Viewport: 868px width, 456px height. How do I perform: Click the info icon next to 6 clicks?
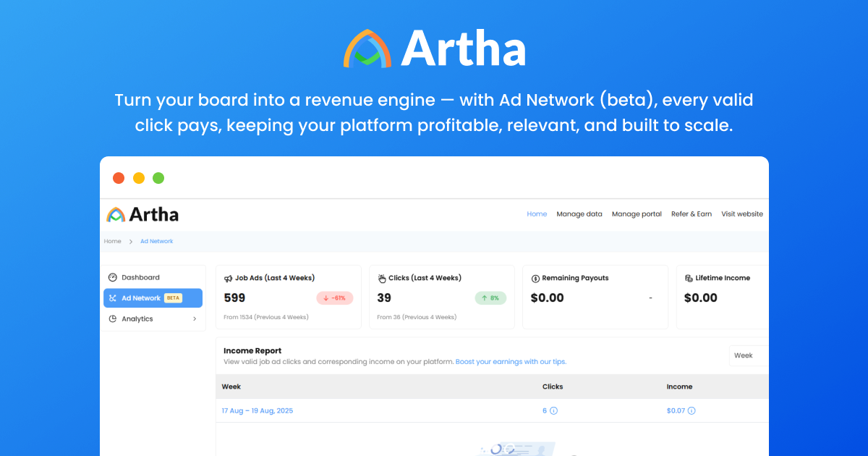click(x=553, y=410)
